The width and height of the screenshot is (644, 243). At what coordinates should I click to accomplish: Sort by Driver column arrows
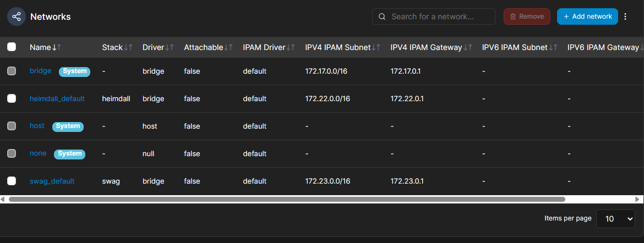(x=170, y=48)
